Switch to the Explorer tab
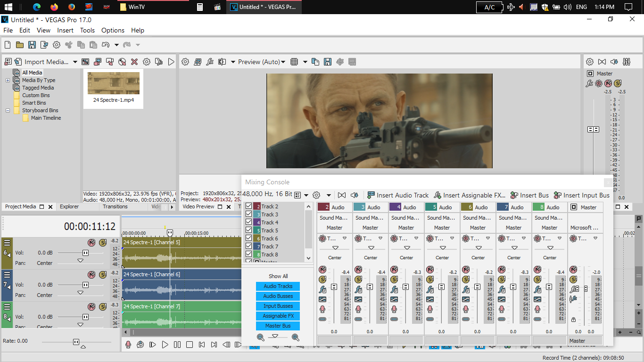Viewport: 644px width, 362px height. pyautogui.click(x=69, y=206)
